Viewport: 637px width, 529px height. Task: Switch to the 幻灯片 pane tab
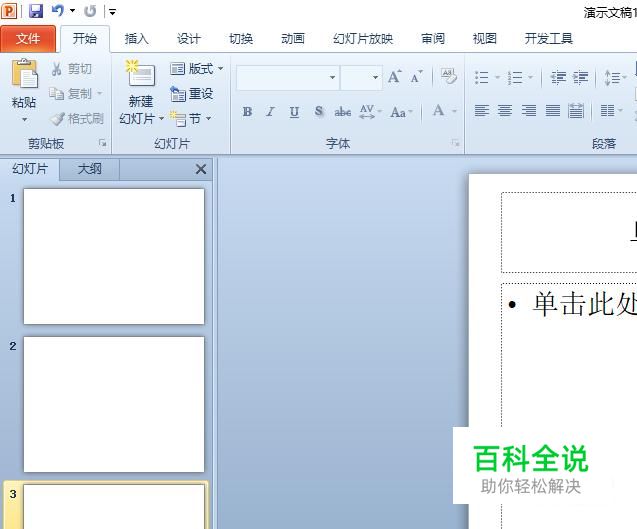pyautogui.click(x=30, y=169)
